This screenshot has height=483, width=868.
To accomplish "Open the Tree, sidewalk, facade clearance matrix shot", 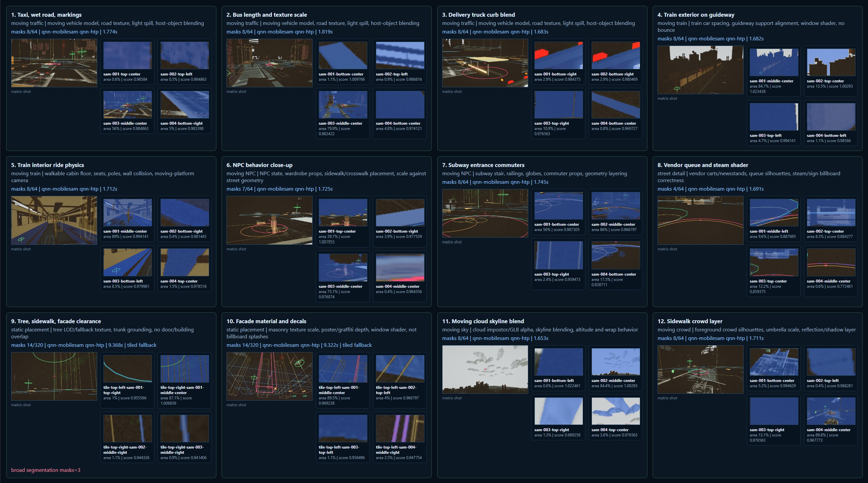I will tap(54, 376).
